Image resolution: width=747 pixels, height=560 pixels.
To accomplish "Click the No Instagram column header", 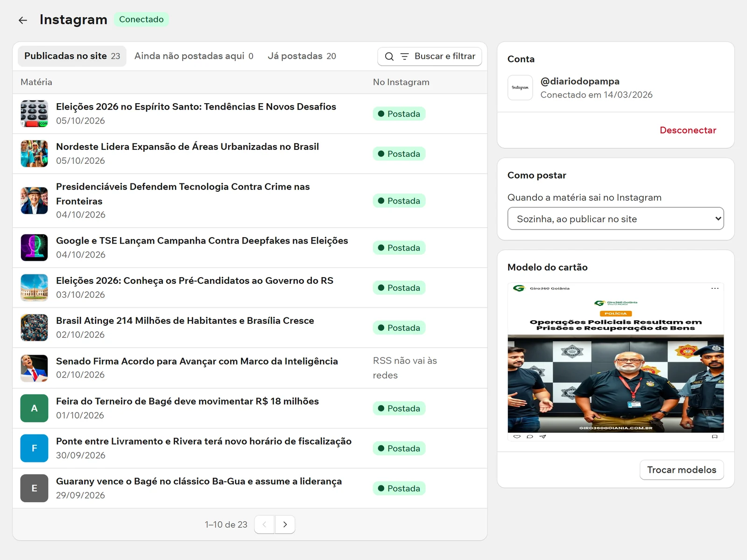I will pos(401,82).
